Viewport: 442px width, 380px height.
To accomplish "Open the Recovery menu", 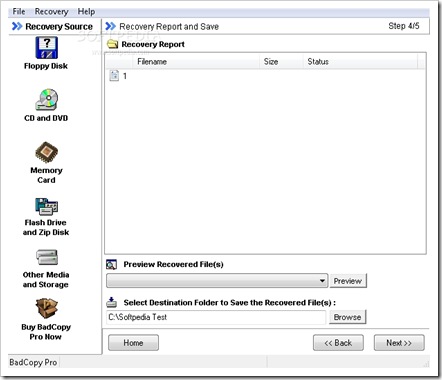I will coord(51,12).
